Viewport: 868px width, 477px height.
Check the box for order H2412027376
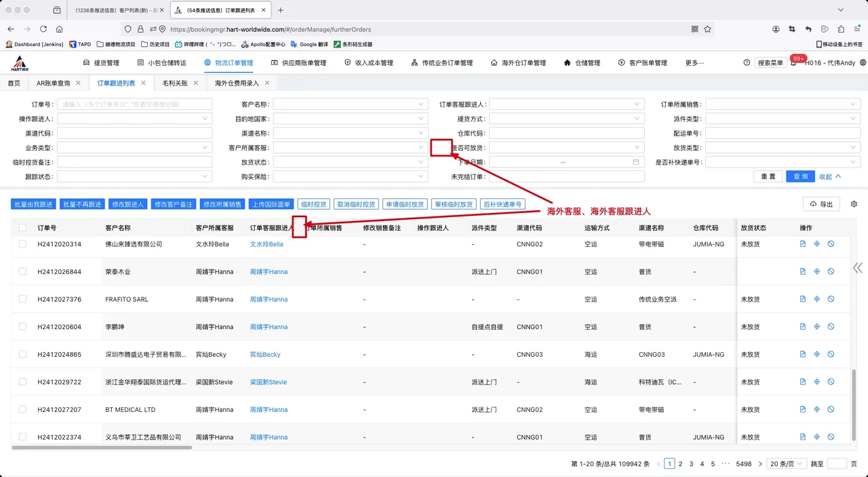coord(23,299)
